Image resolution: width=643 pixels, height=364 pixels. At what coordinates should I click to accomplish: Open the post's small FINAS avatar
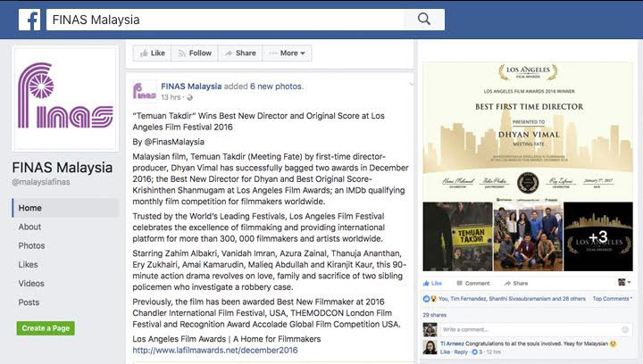(145, 91)
